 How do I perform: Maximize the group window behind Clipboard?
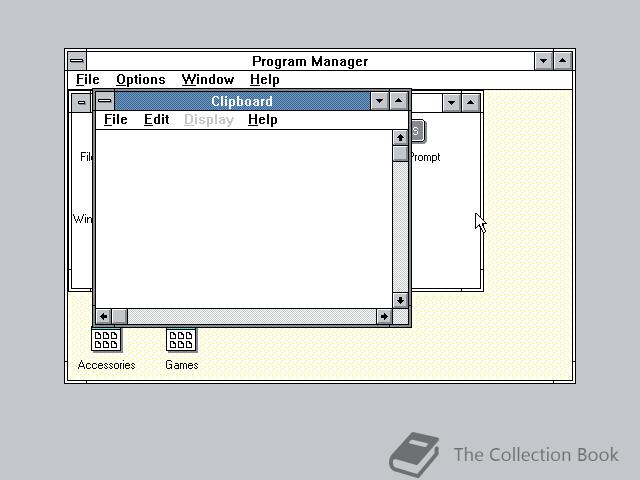471,102
